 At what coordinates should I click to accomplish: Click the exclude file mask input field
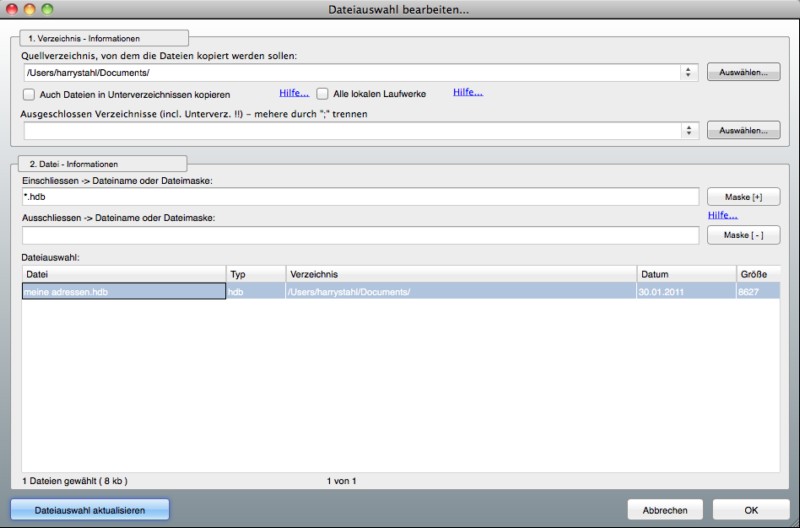pos(360,235)
